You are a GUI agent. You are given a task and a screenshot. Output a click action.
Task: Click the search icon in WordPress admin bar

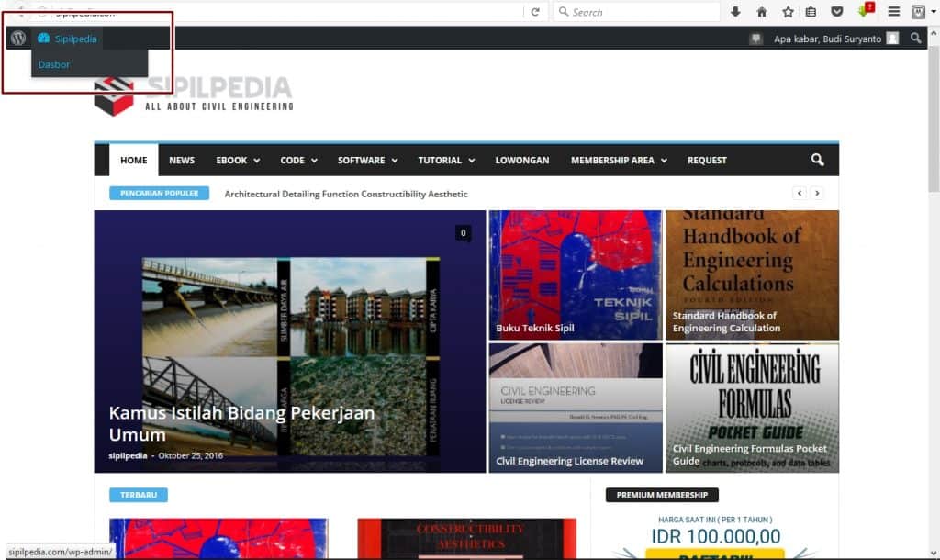pos(915,39)
